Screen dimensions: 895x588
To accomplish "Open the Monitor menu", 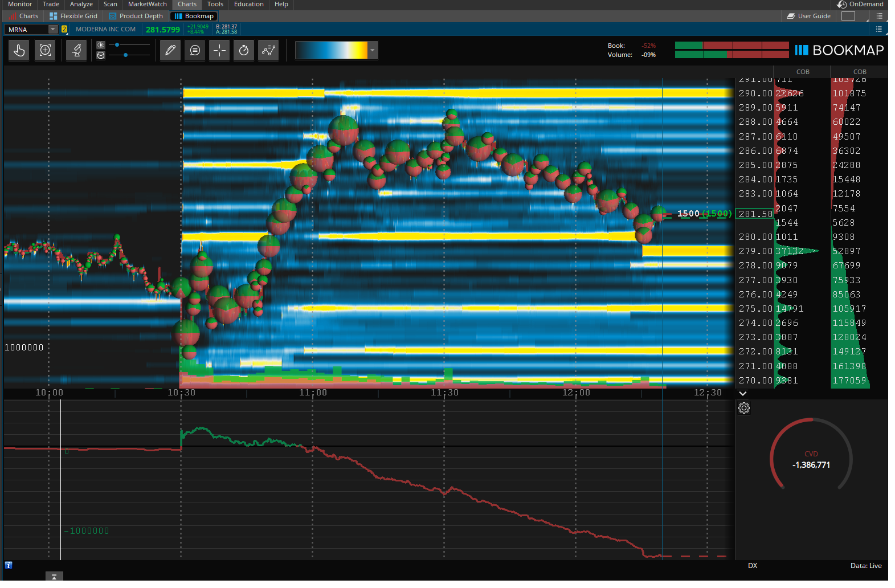I will pos(20,4).
